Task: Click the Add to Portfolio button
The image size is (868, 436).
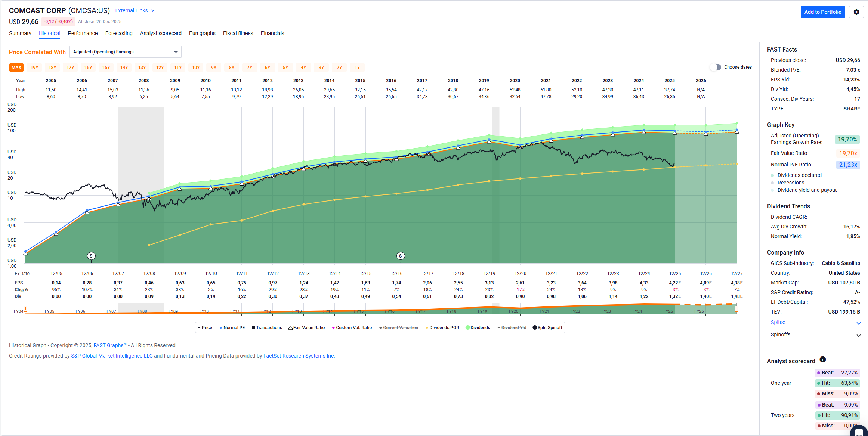Action: point(822,12)
